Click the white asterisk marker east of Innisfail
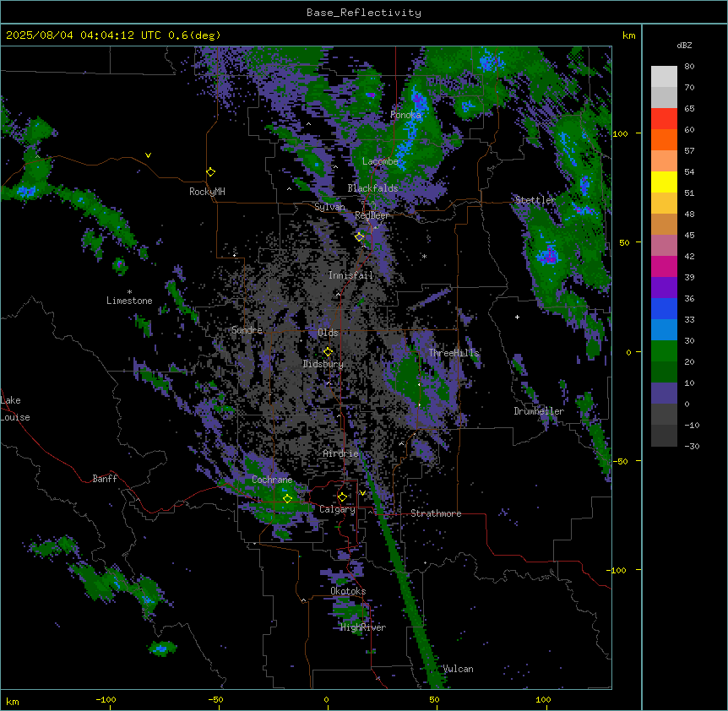Image resolution: width=728 pixels, height=711 pixels. (424, 256)
